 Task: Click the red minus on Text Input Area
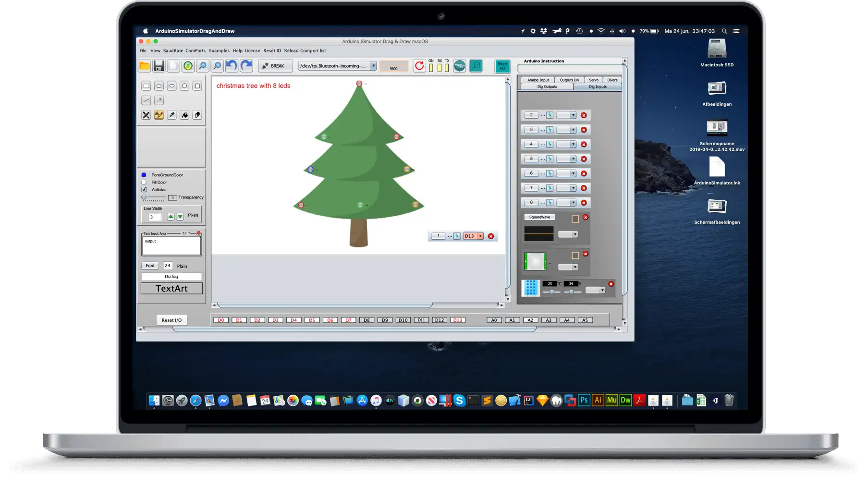[198, 233]
